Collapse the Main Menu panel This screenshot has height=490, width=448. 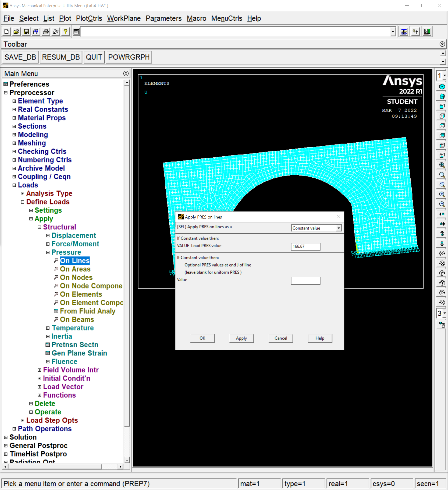(x=126, y=73)
